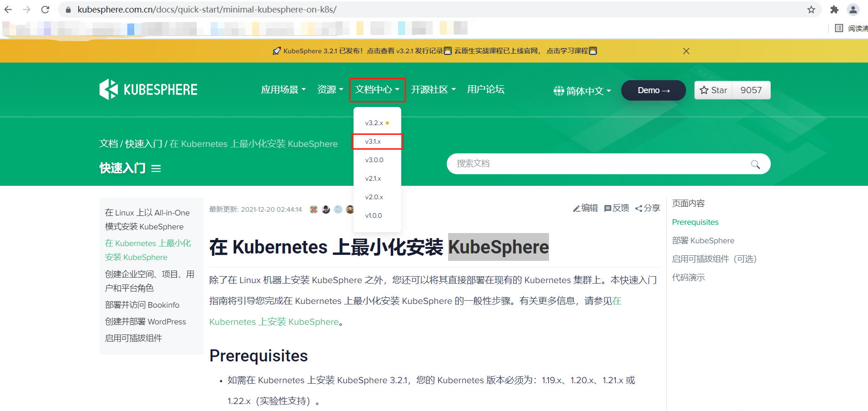Open browser extensions puzzle icon
This screenshot has height=411, width=868.
[x=834, y=9]
